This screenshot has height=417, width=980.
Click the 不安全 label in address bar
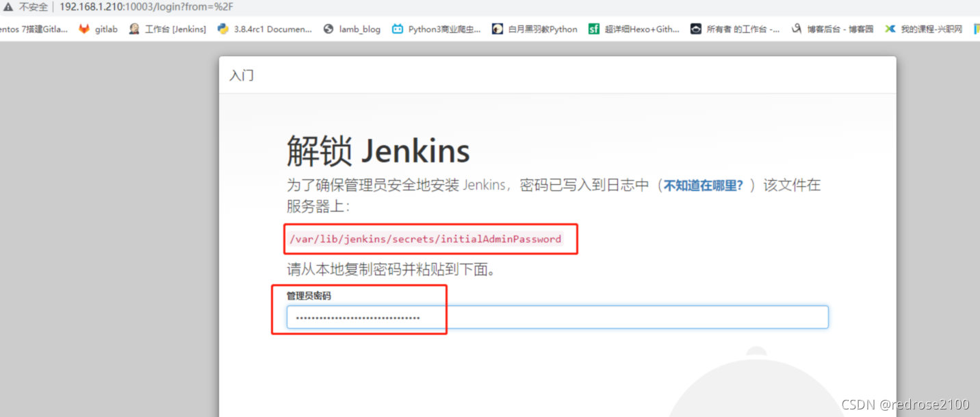[x=33, y=7]
